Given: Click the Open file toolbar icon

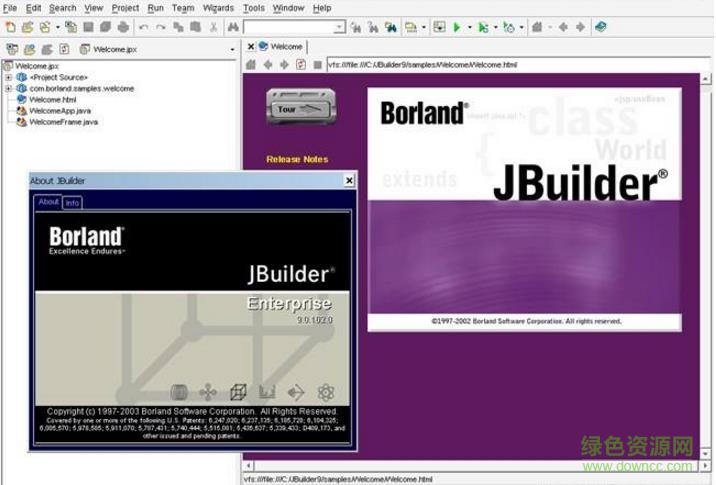Looking at the screenshot, I should coord(27,27).
